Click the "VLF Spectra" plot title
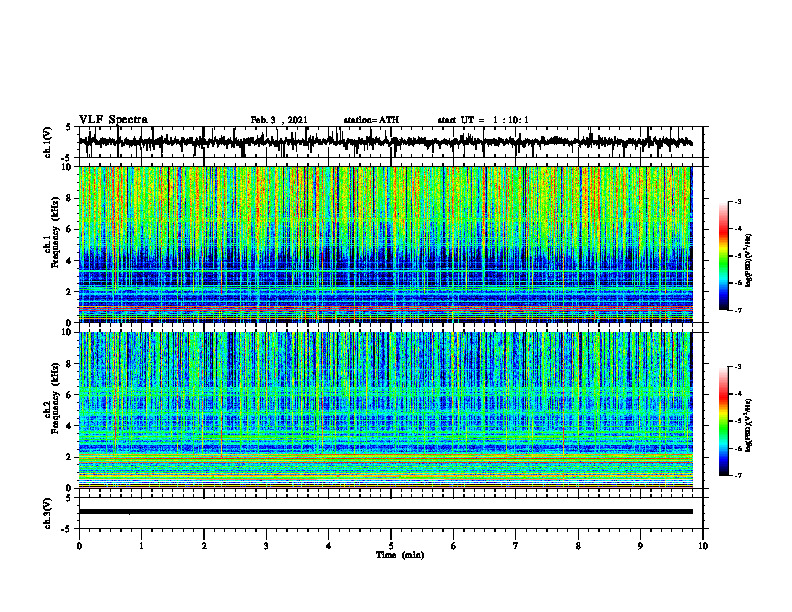Screen dimensions: 792x612 (x=113, y=120)
